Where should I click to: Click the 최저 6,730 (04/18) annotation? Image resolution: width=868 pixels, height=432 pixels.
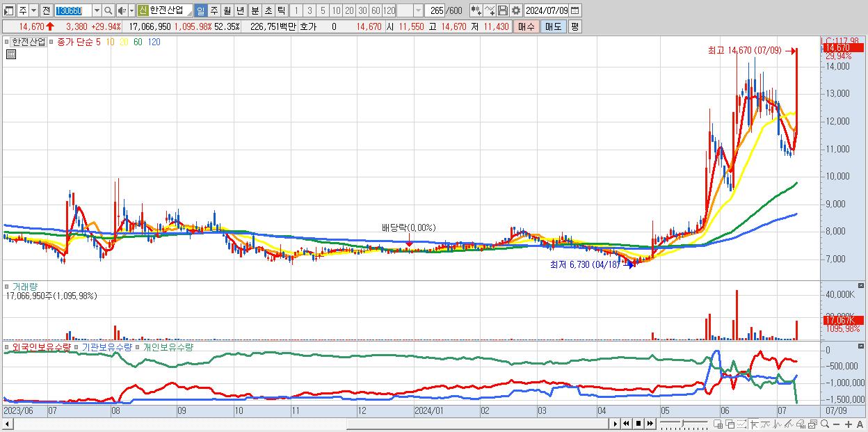coord(584,264)
